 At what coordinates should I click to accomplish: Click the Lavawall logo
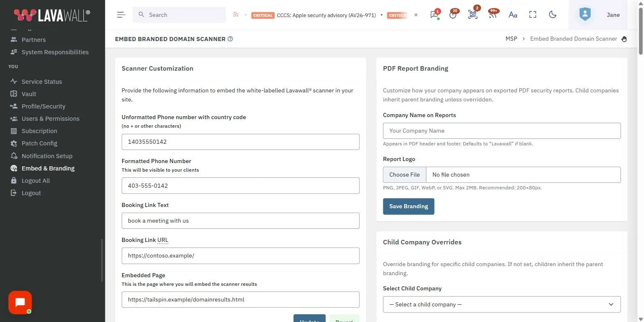tap(52, 15)
